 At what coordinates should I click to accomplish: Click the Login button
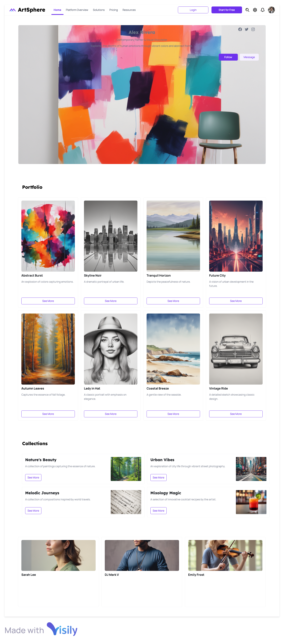pyautogui.click(x=193, y=10)
